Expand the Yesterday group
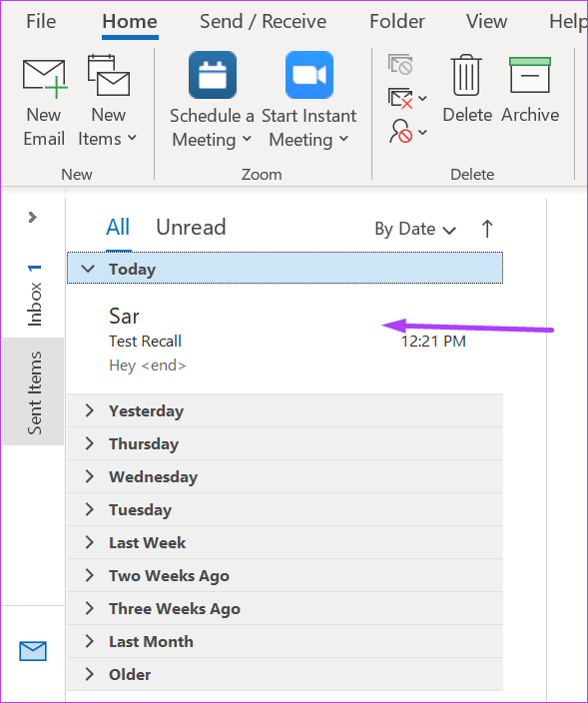The image size is (588, 703). coord(286,410)
